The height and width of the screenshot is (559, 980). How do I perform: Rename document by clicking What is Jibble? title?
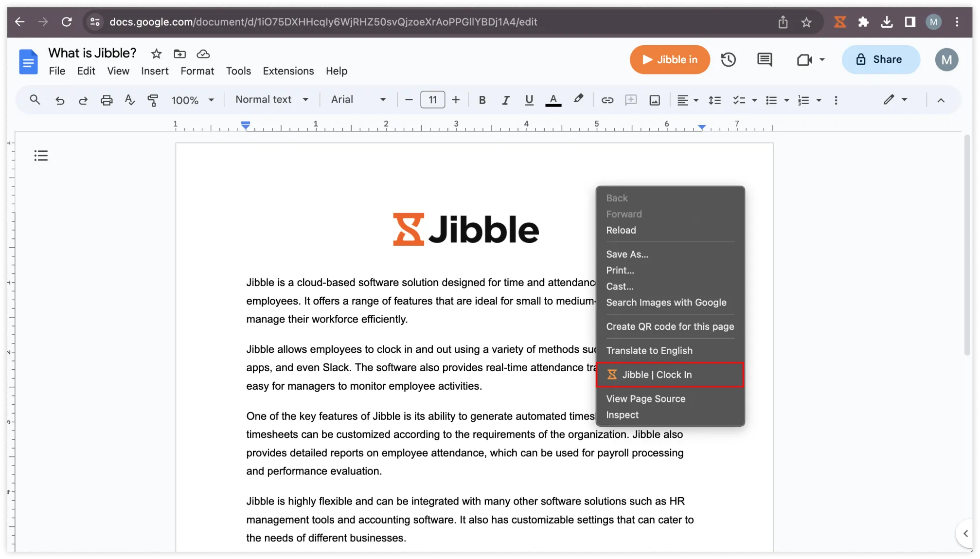92,53
